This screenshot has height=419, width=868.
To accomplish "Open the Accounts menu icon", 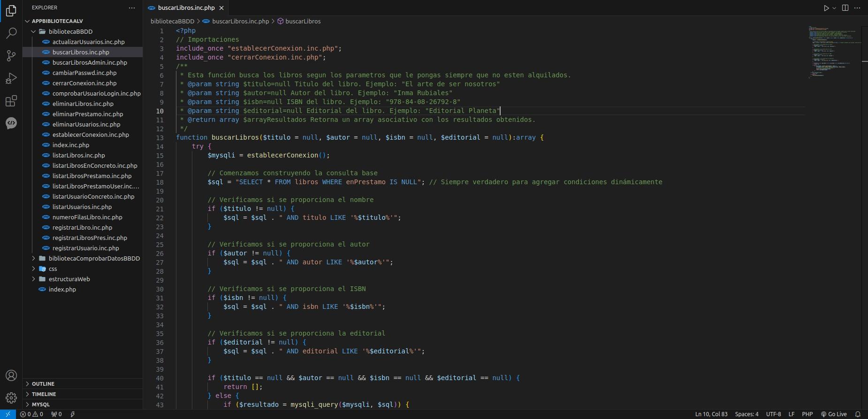I will coord(11,375).
